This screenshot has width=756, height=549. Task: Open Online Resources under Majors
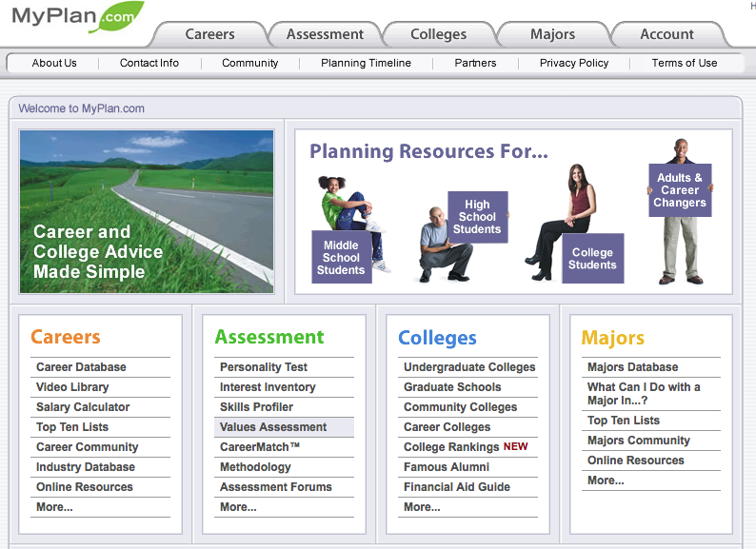pos(635,461)
